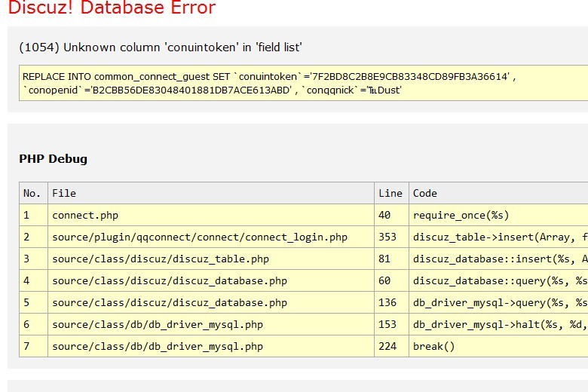This screenshot has width=588, height=392.
Task: Click the break() code cell
Action: [434, 347]
